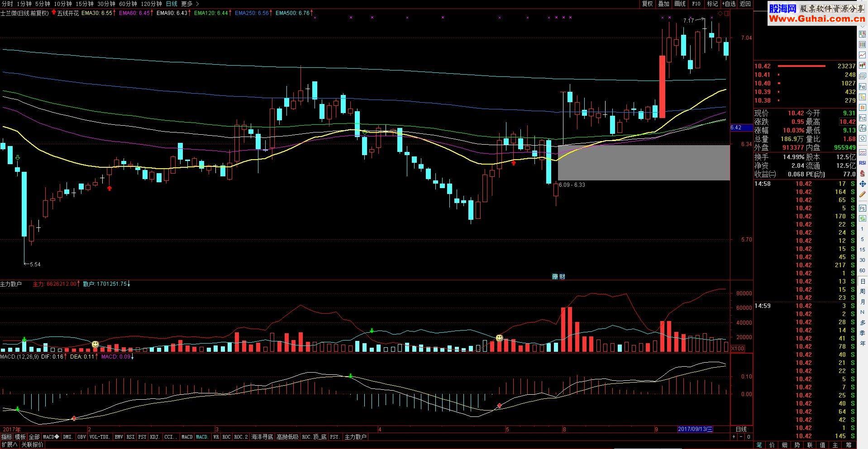Click the green down arrow near January candle
Screen dimensions: 868x449
tap(18, 158)
